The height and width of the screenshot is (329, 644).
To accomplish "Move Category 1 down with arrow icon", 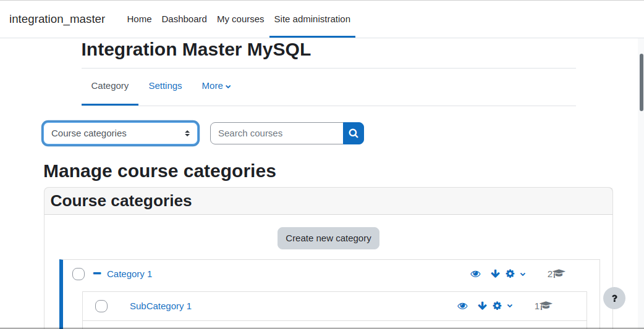I will [x=495, y=274].
